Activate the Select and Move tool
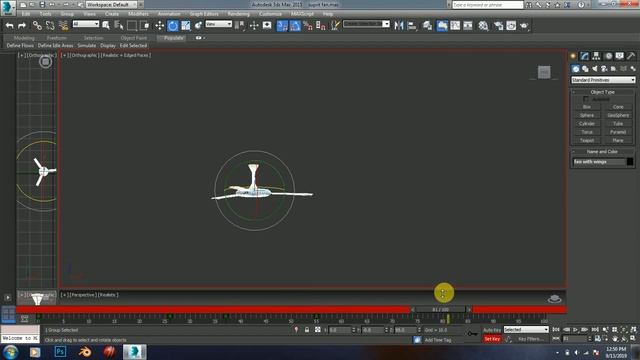 [x=160, y=26]
